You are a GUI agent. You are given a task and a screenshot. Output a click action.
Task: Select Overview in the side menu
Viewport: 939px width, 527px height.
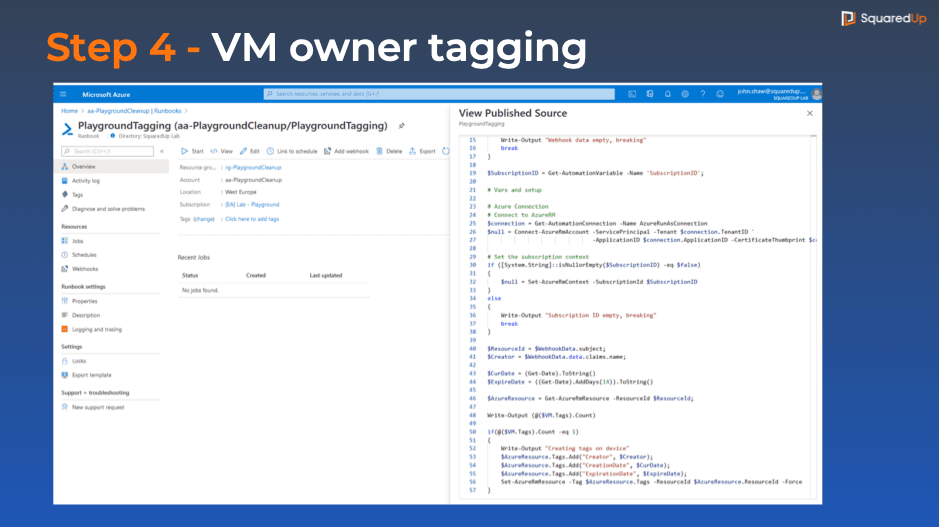[111, 166]
